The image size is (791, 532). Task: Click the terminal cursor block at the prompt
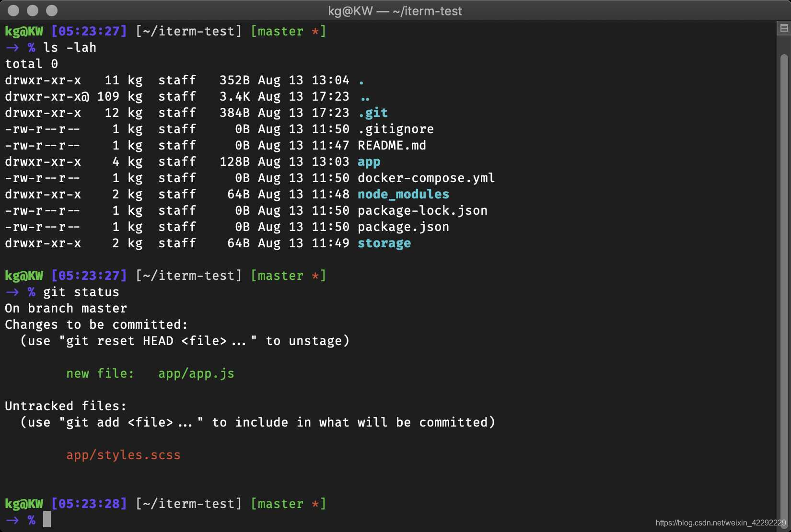(47, 520)
